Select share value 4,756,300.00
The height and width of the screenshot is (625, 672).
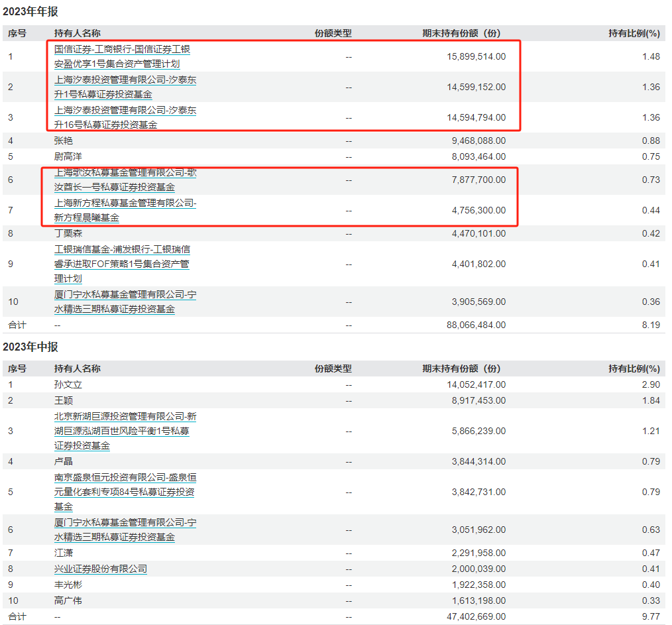tap(478, 211)
